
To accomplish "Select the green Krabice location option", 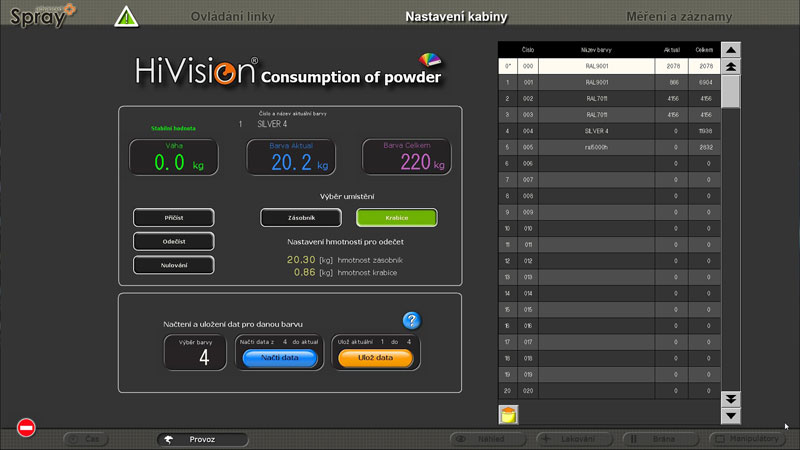I will [396, 217].
